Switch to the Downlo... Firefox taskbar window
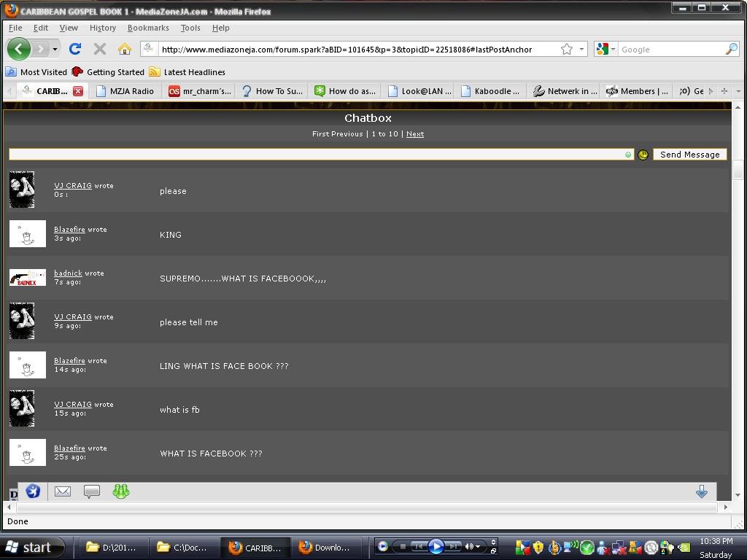This screenshot has width=747, height=560. [326, 548]
